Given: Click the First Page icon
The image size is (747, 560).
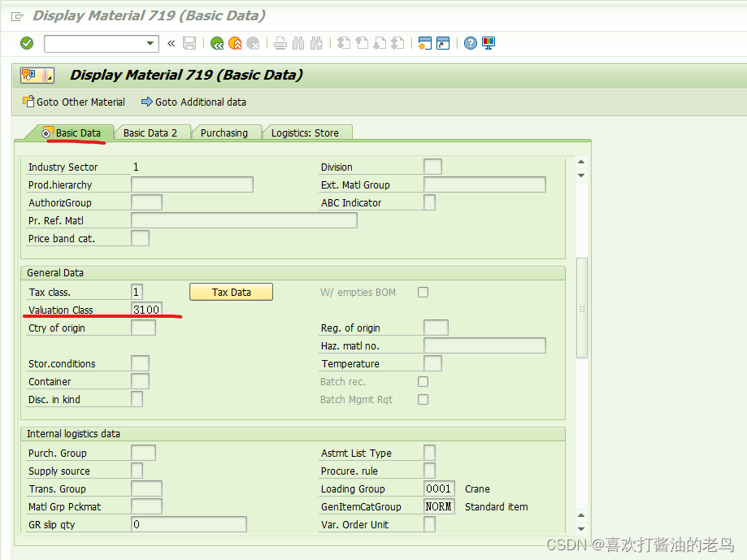Looking at the screenshot, I should pyautogui.click(x=344, y=43).
